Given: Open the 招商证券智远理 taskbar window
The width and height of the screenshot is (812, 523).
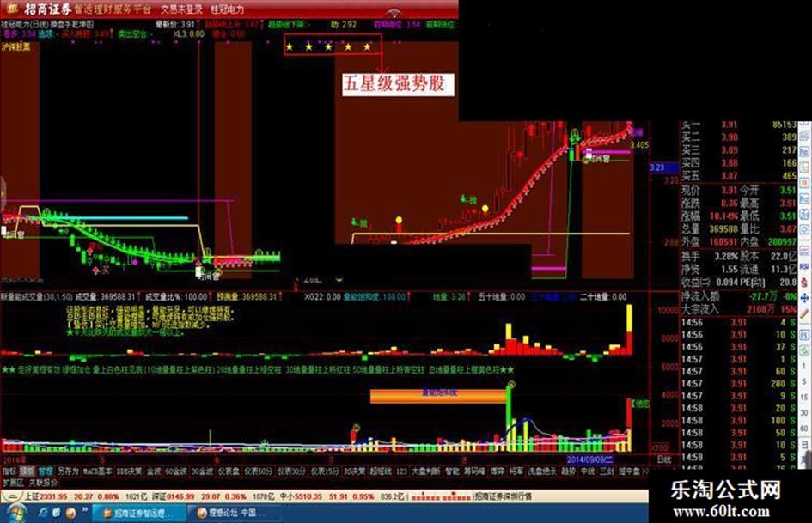Looking at the screenshot, I should coord(139,513).
